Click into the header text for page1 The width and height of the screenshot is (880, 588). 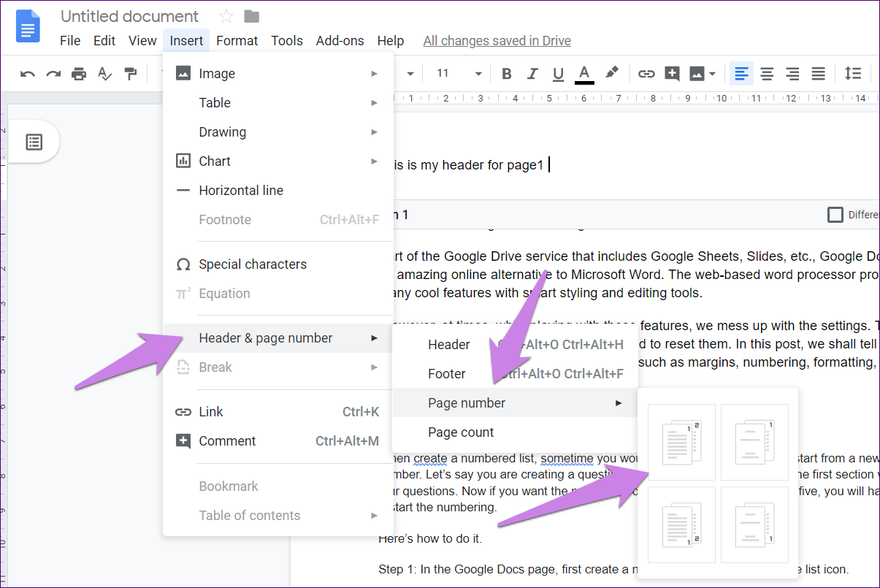click(470, 165)
